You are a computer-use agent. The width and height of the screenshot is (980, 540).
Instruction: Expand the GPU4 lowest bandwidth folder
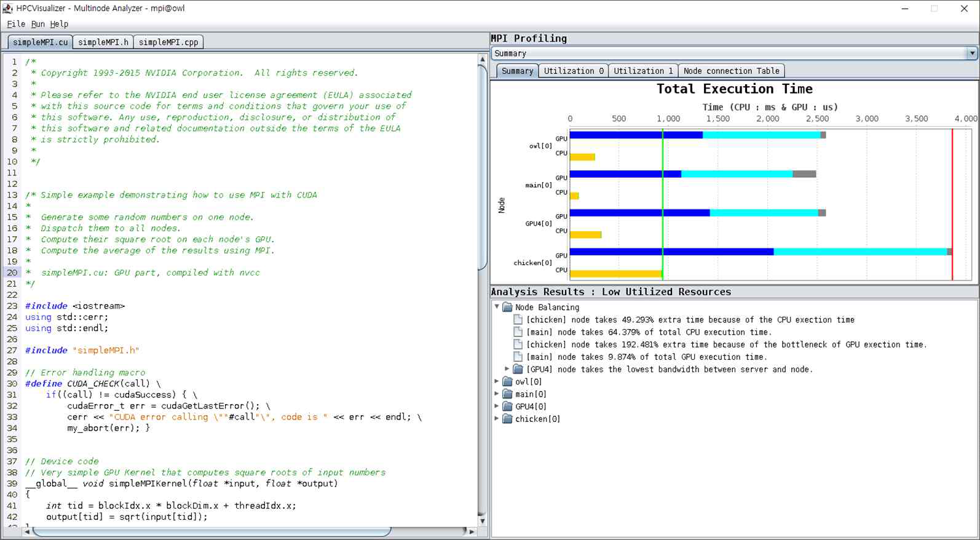coord(507,369)
